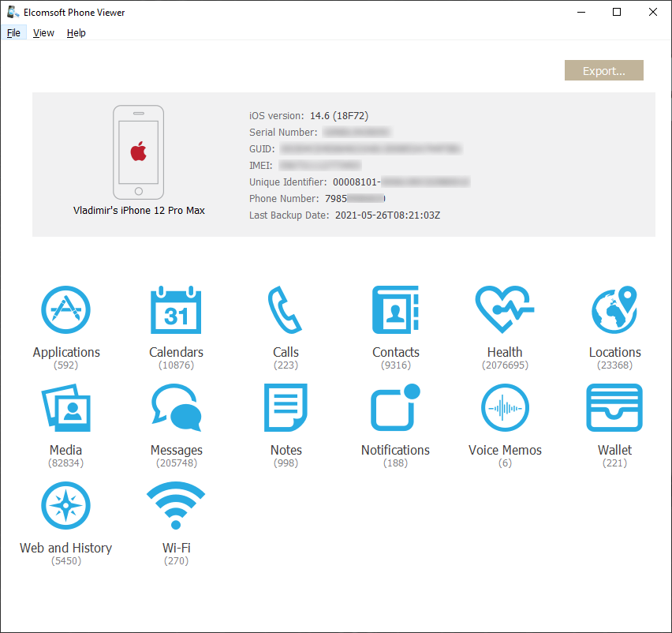Open the Wallet icon
This screenshot has height=633, width=672.
(x=614, y=407)
